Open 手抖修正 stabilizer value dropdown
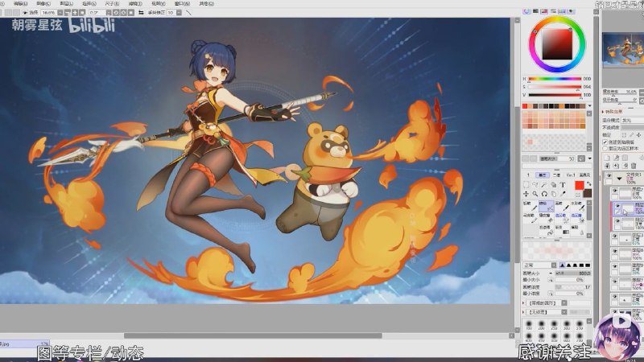Image resolution: width=644 pixels, height=362 pixels. point(179,13)
